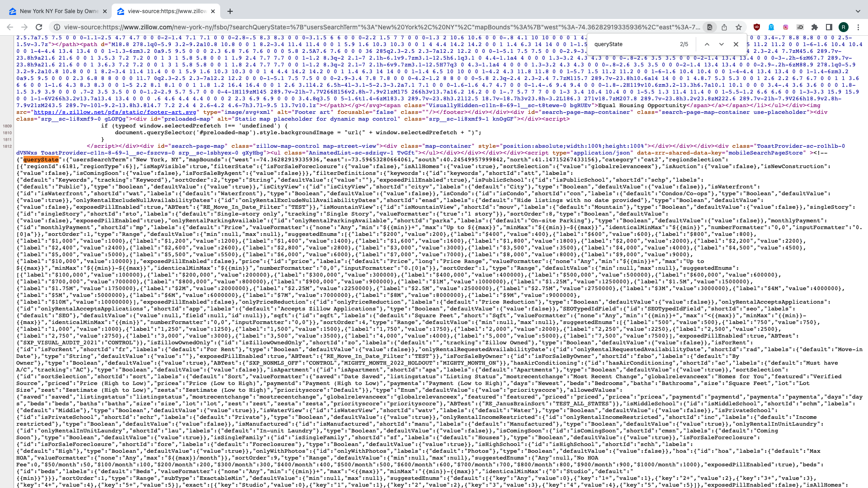The width and height of the screenshot is (868, 488).
Task: Reload the view-source page
Action: tap(39, 27)
